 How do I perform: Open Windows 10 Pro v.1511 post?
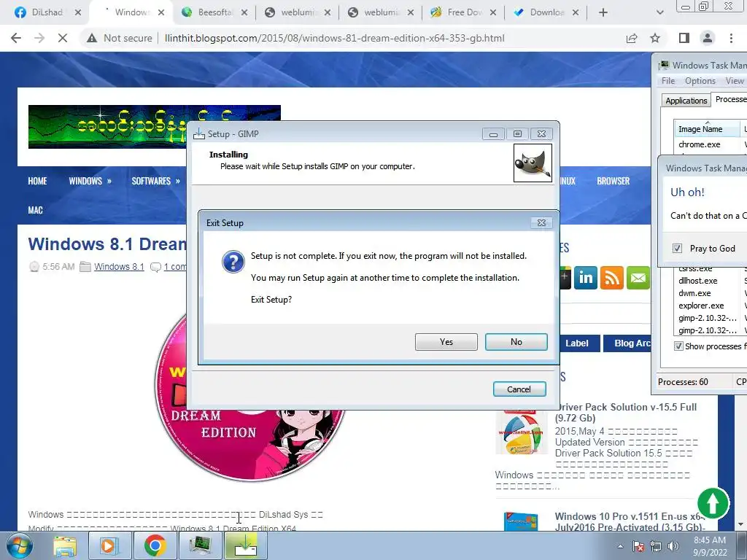pos(630,521)
